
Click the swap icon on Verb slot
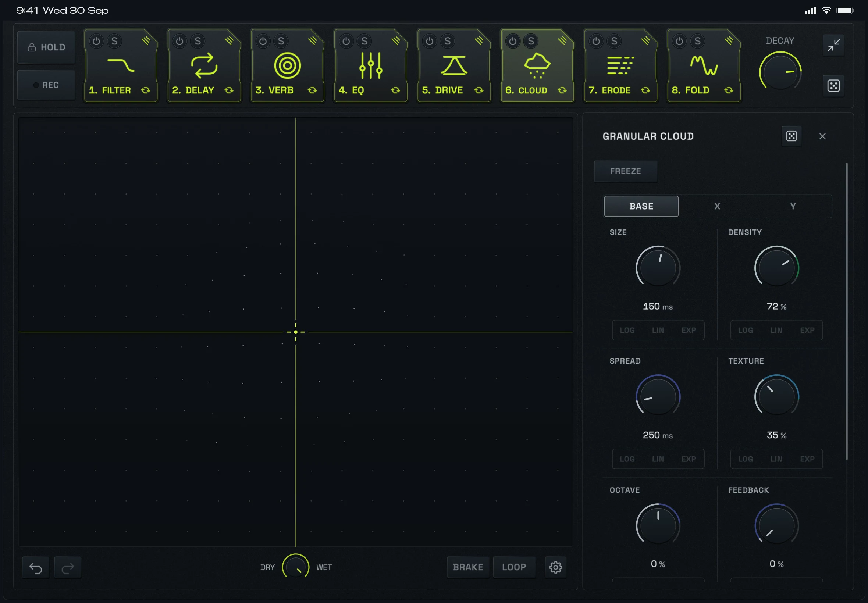pos(312,90)
